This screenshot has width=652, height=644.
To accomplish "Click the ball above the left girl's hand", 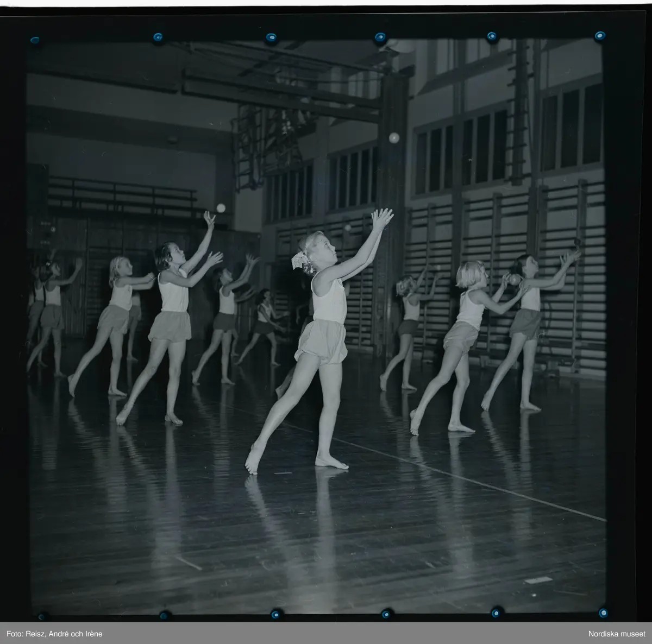I will pos(220,207).
